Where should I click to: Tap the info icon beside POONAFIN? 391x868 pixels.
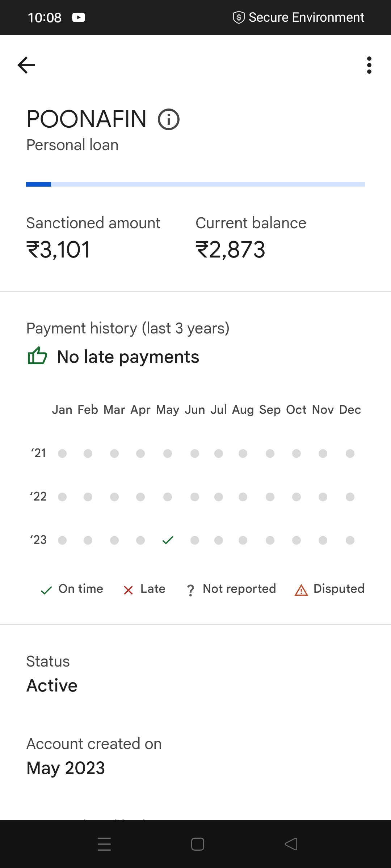pos(169,119)
